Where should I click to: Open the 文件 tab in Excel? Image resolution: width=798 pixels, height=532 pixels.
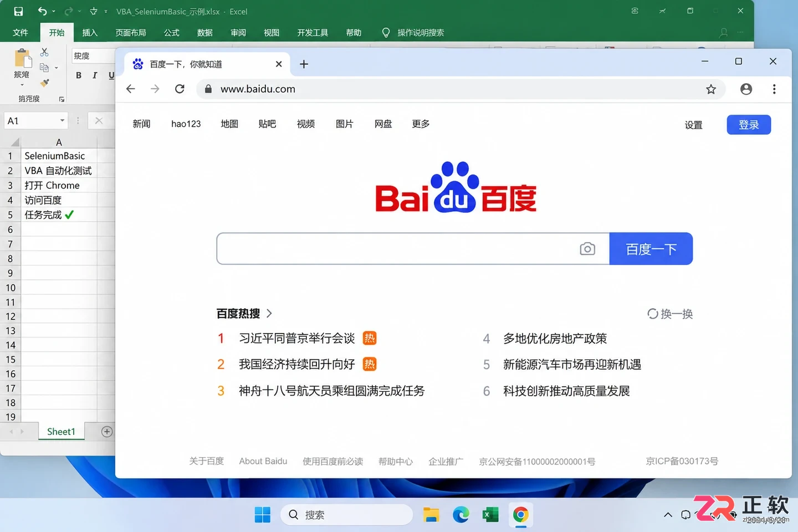tap(21, 33)
